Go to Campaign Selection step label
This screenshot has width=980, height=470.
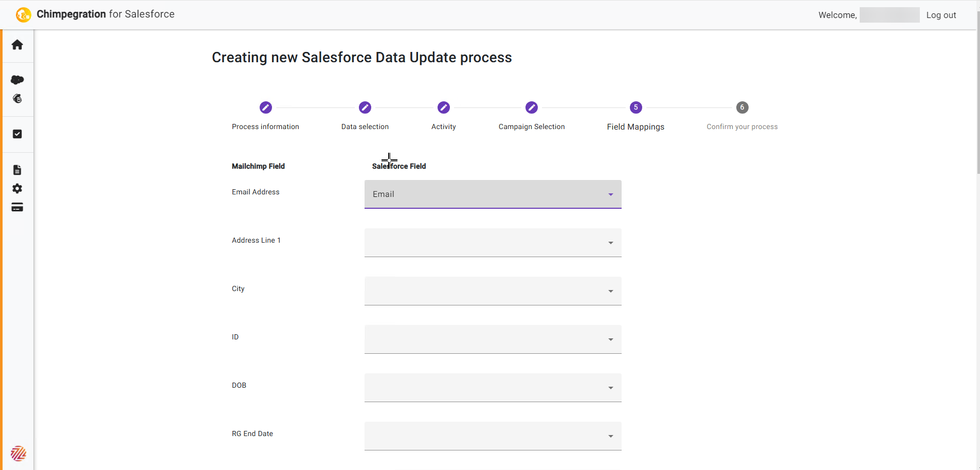(532, 126)
